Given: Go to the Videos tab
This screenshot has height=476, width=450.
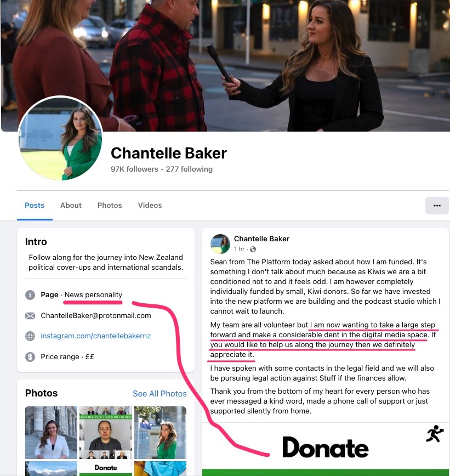Looking at the screenshot, I should [x=150, y=206].
